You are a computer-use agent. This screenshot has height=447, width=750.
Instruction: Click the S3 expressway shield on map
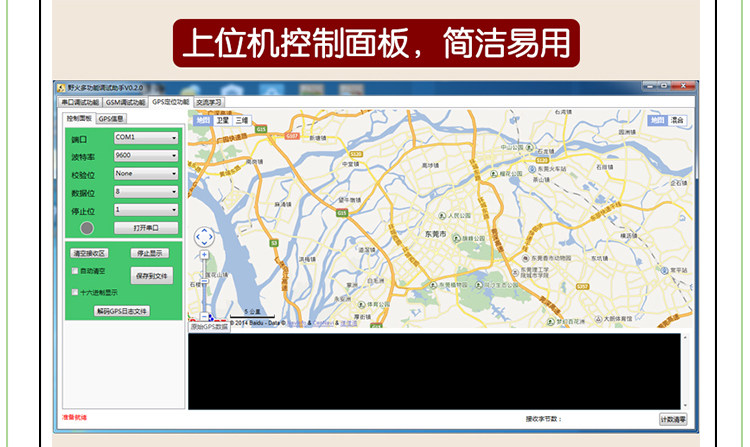tap(274, 243)
